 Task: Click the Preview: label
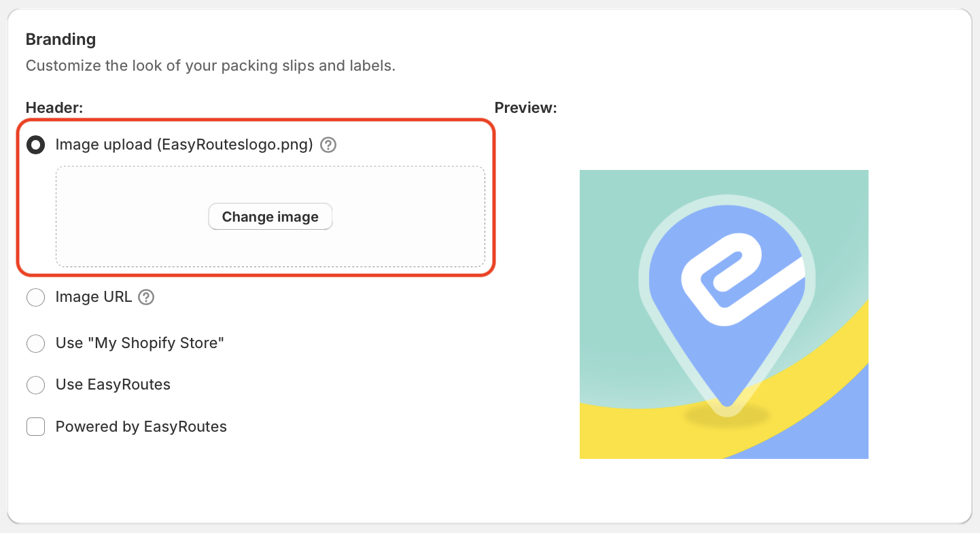tap(525, 107)
